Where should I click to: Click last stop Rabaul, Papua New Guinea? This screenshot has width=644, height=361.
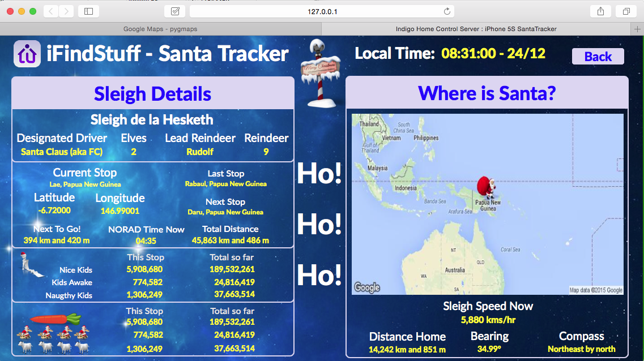click(x=225, y=184)
